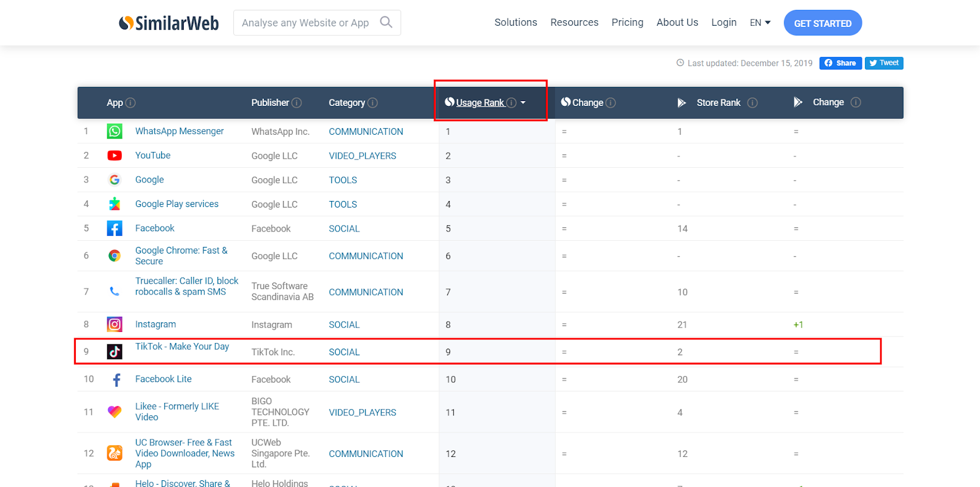Show info for the Store Rank column
Viewport: 980px width, 487px height.
pos(753,103)
